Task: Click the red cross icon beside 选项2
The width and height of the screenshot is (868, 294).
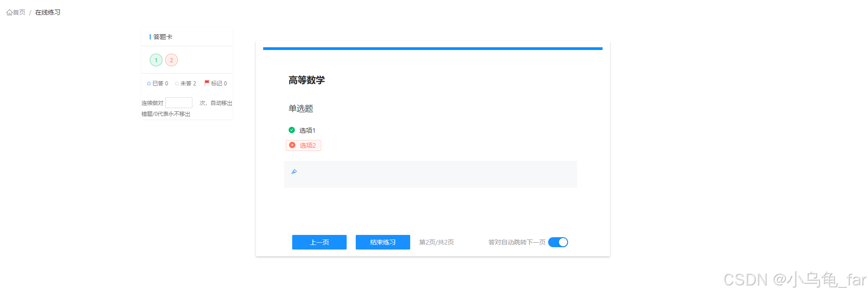Action: (x=292, y=145)
